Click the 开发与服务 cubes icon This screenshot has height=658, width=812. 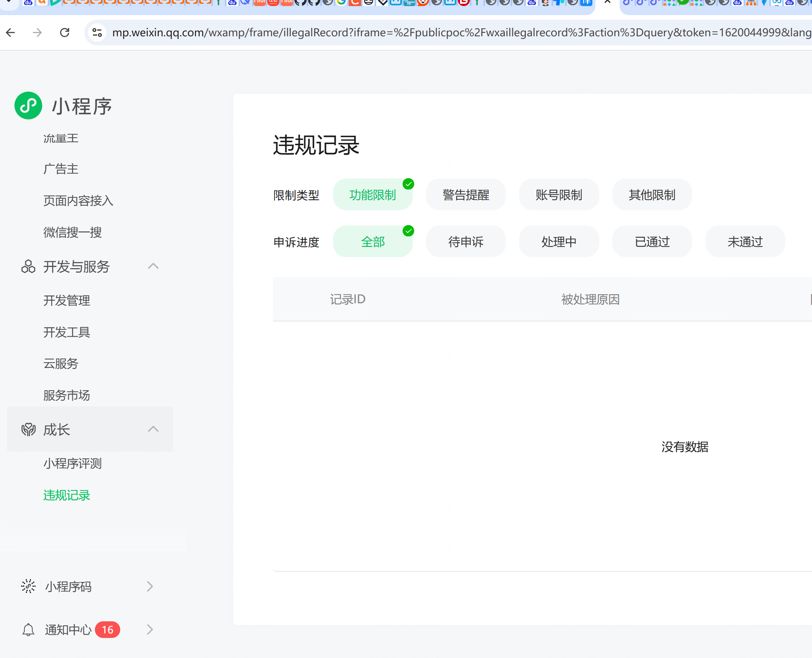point(28,267)
